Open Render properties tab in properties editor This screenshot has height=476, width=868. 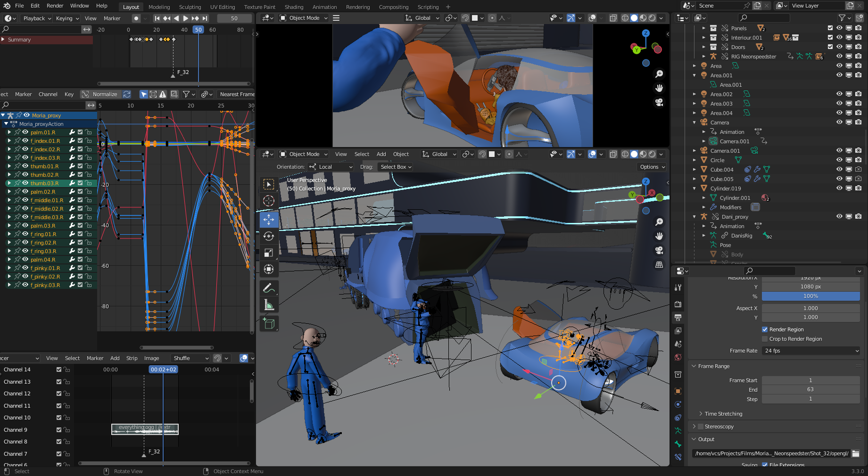tap(678, 304)
